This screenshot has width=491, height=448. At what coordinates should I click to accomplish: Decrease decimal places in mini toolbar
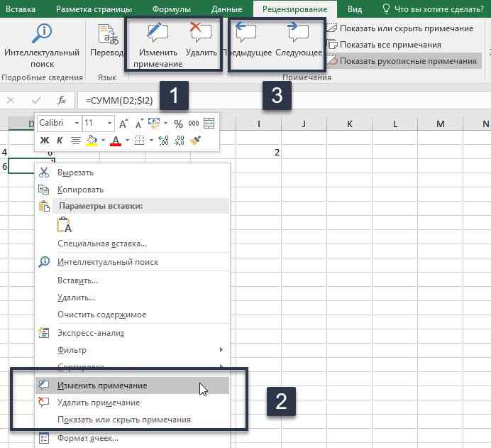click(x=179, y=141)
